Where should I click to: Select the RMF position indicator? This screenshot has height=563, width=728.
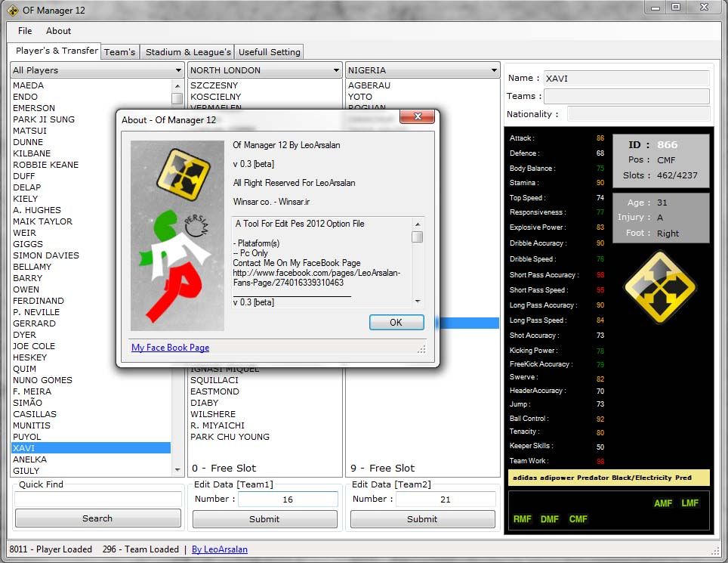point(523,519)
